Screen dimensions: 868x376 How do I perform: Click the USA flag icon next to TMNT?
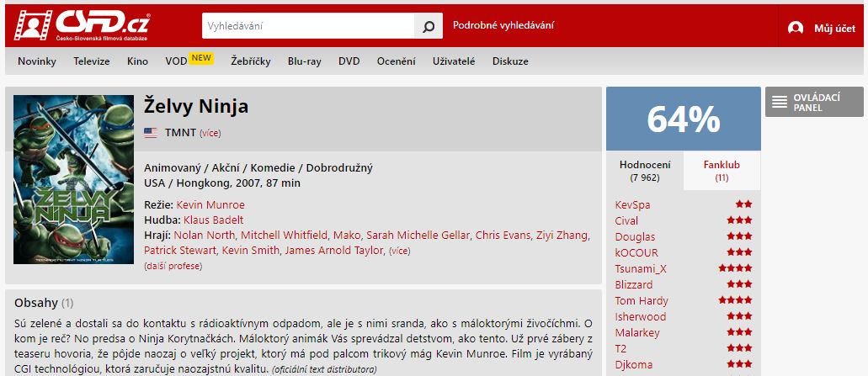(x=151, y=133)
